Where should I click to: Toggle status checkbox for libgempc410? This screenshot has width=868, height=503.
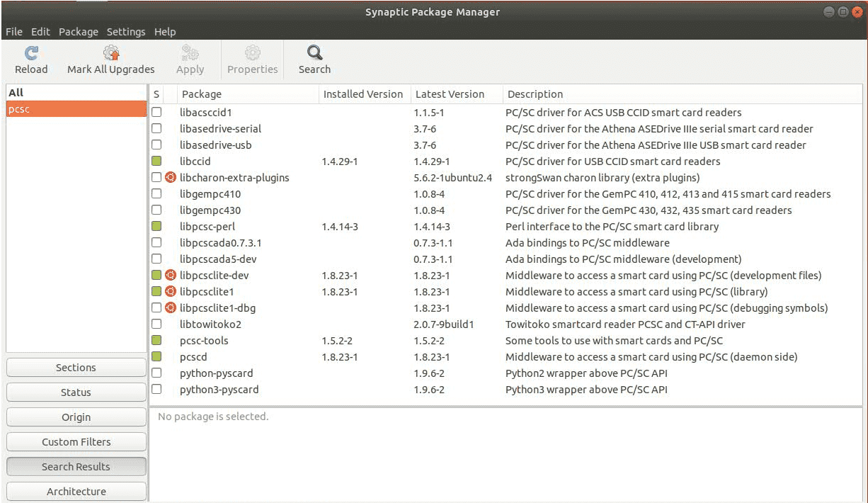click(156, 194)
